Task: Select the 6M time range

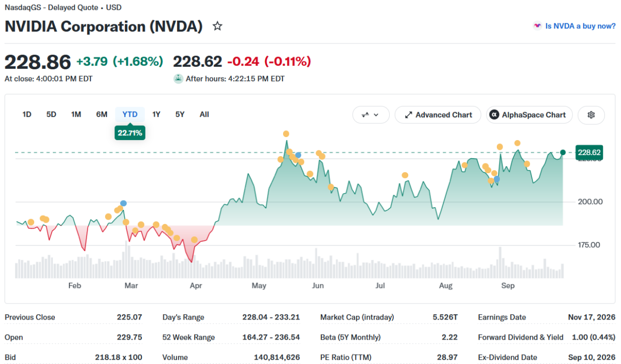Action: click(x=102, y=114)
